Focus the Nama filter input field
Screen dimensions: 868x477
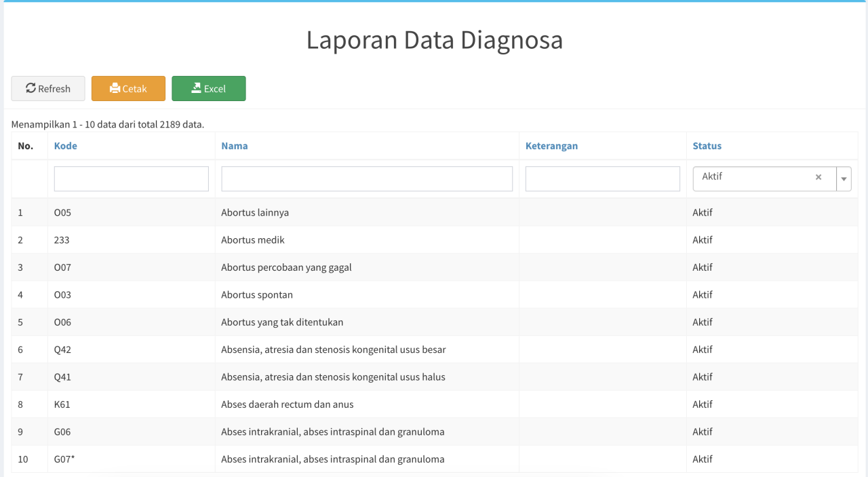367,178
